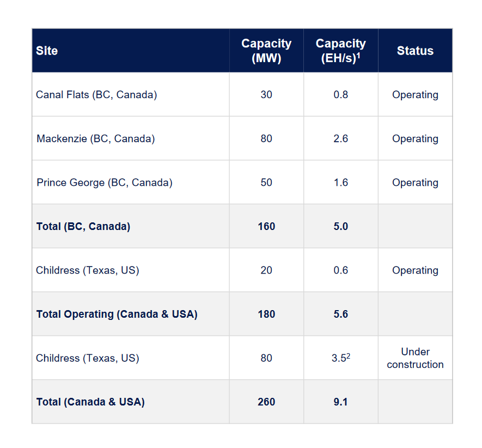Click the Total (Canada & USA) row label
Screen dimensions: 482x448
point(90,402)
